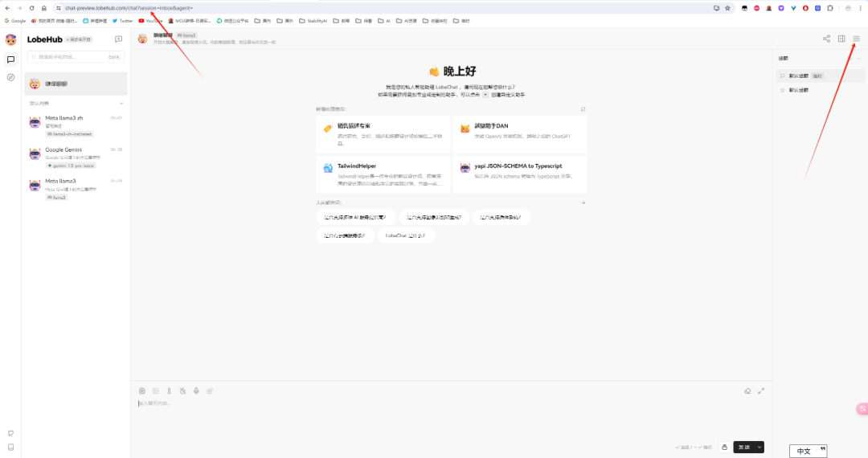Click the docs icon at sidebar bottom
This screenshot has height=458, width=868.
[x=10, y=447]
